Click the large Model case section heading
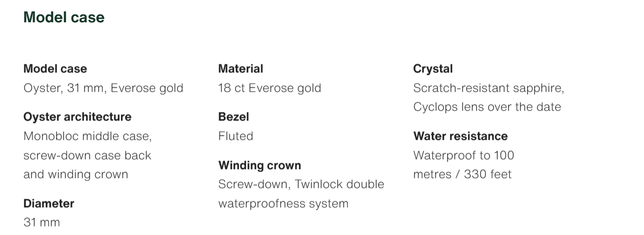This screenshot has width=644, height=235. click(64, 17)
